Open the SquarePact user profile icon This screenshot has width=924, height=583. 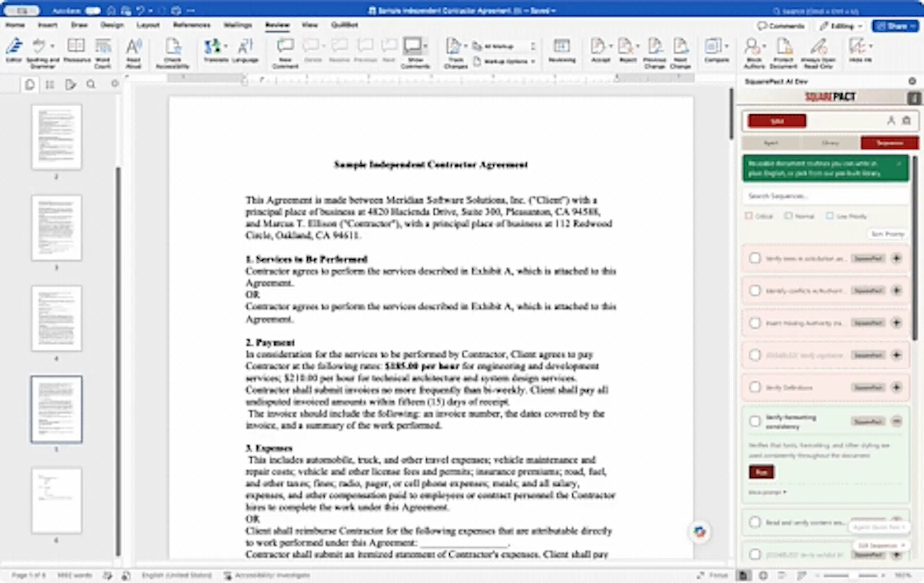point(891,121)
